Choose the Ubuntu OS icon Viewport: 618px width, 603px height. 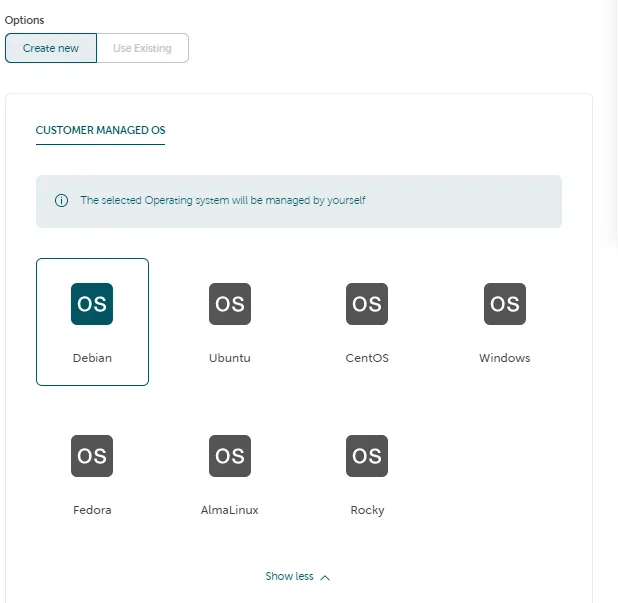[230, 304]
